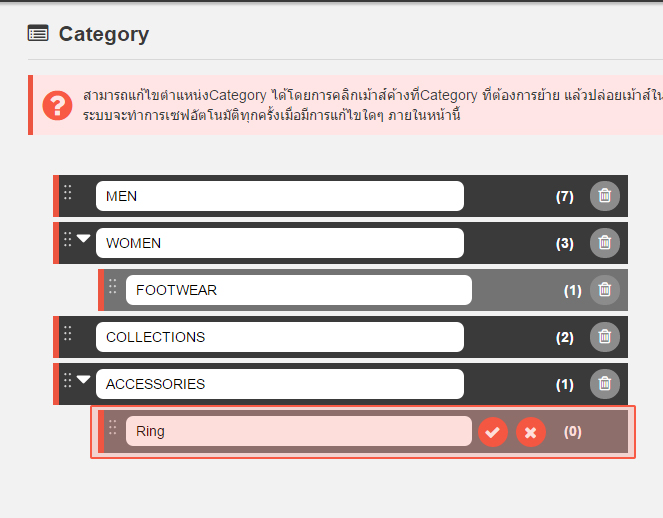This screenshot has width=663, height=518.
Task: Edit the FOOTWEAR subcategory name
Action: tap(298, 290)
